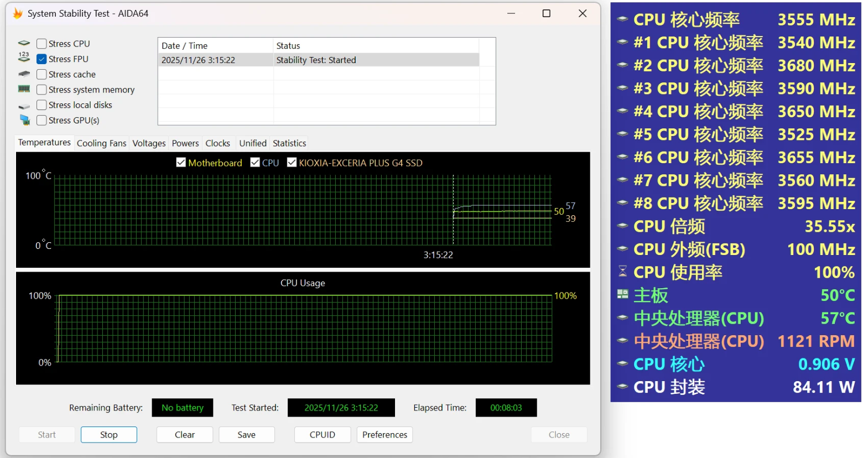The width and height of the screenshot is (868, 458).
Task: Open Preferences
Action: [x=385, y=435]
